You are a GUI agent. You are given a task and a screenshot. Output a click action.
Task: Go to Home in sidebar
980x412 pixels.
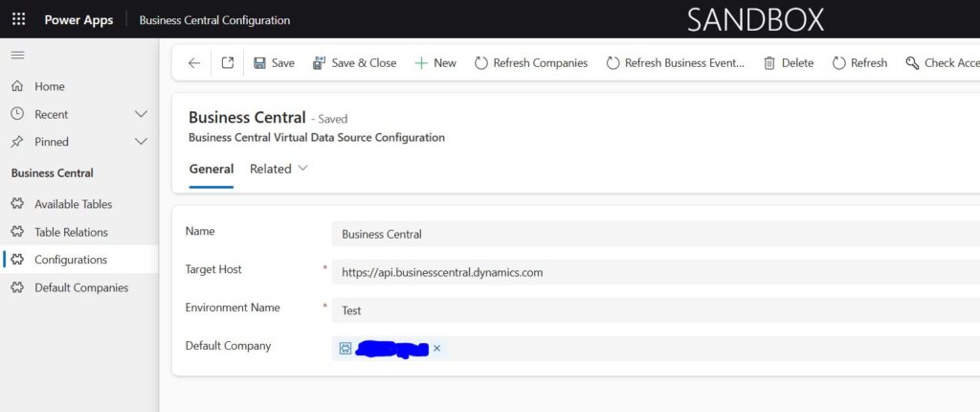point(49,86)
